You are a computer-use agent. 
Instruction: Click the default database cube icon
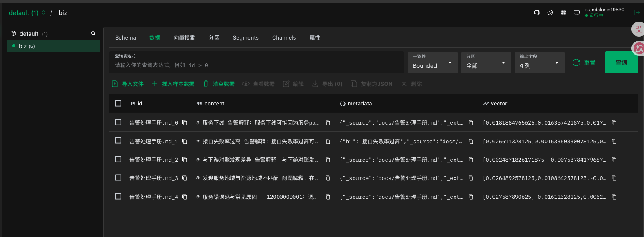[13, 33]
